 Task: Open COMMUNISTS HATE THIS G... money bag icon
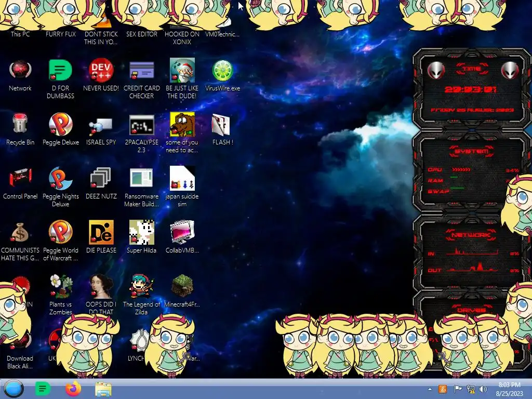tap(20, 232)
